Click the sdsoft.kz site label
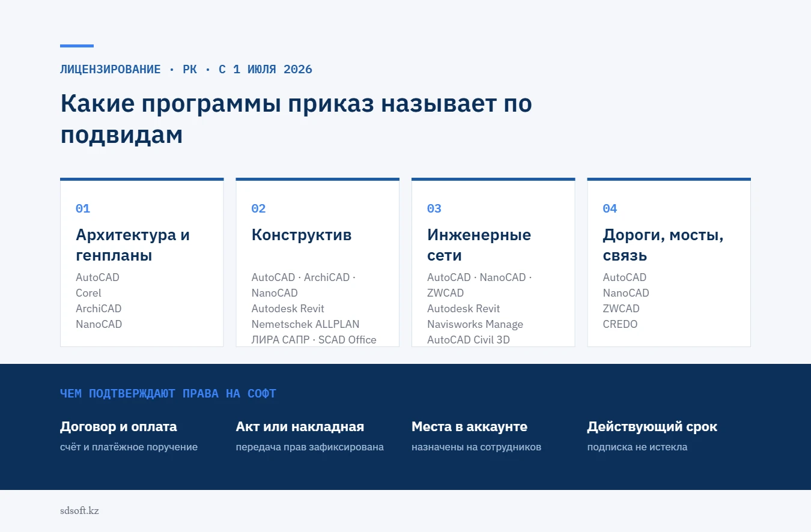The image size is (811, 532). pos(79,511)
